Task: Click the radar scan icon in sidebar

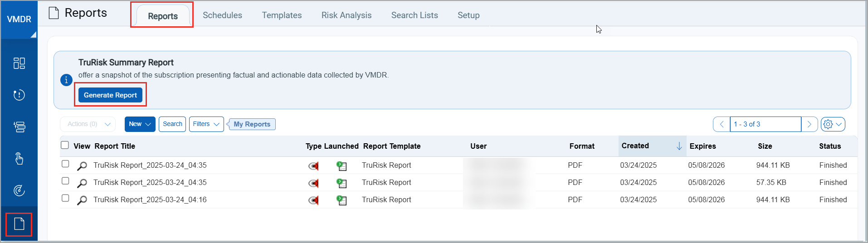Action: tap(19, 191)
